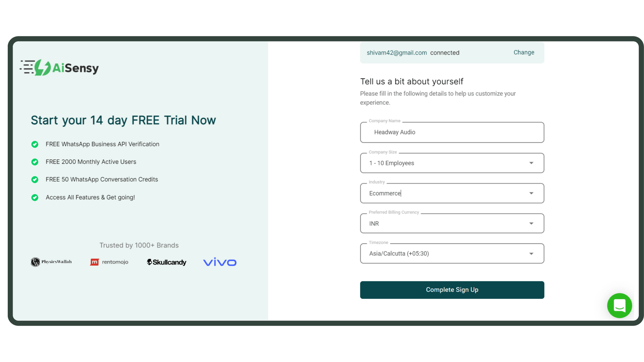Expand the Timezone dropdown
Image resolution: width=644 pixels, height=362 pixels.
tap(531, 253)
